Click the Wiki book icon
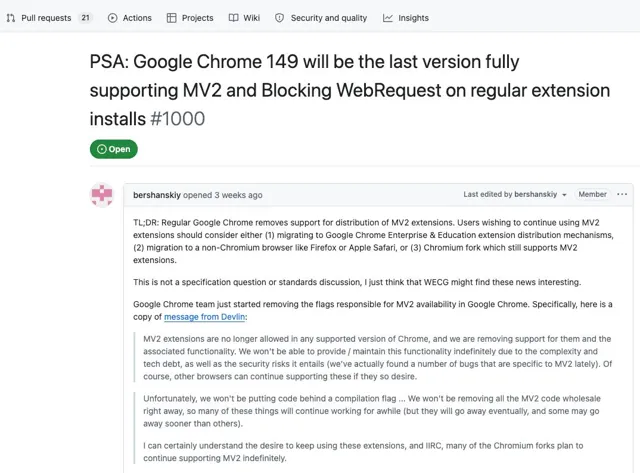The height and width of the screenshot is (473, 640). [x=233, y=18]
